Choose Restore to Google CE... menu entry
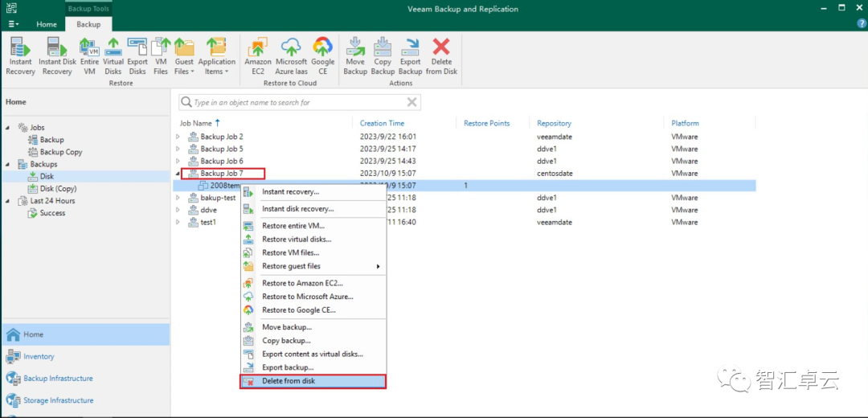This screenshot has height=418, width=868. pyautogui.click(x=313, y=310)
